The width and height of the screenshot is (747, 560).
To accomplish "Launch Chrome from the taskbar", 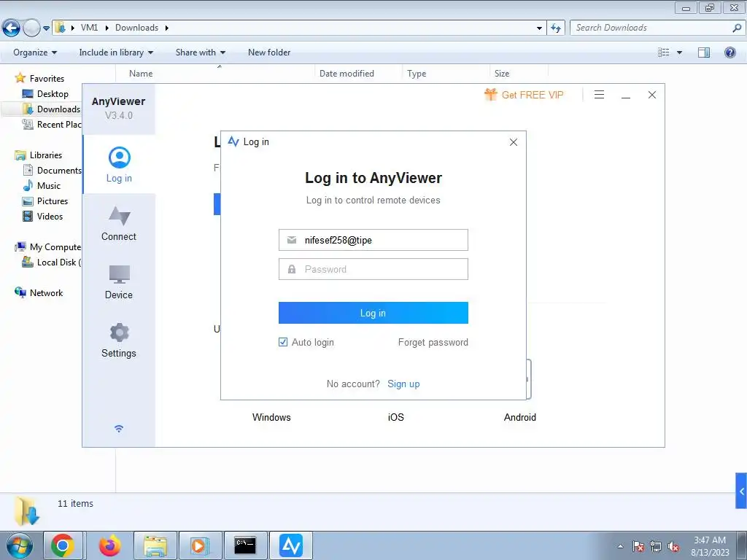I will tap(63, 545).
